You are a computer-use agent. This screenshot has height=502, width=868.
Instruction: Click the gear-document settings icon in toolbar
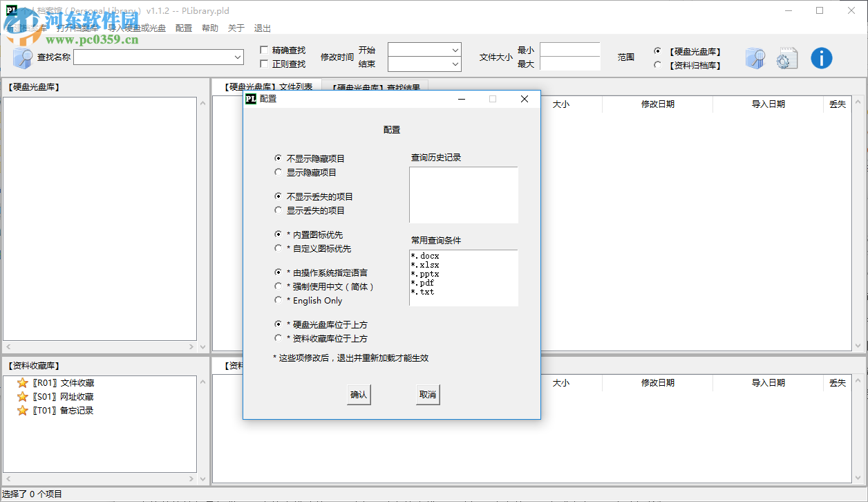(787, 58)
